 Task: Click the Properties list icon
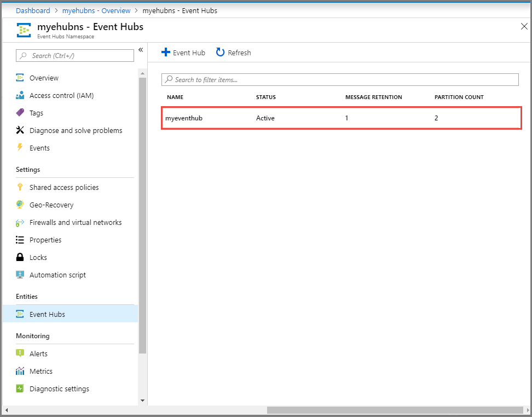(x=20, y=240)
